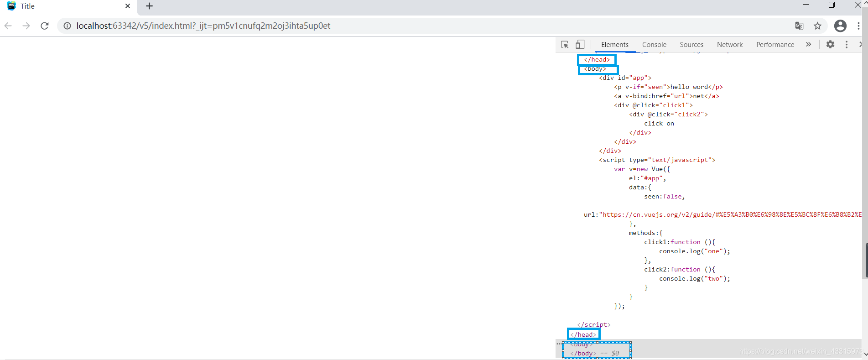
Task: Show more DevTools tabs chevron
Action: (x=808, y=44)
